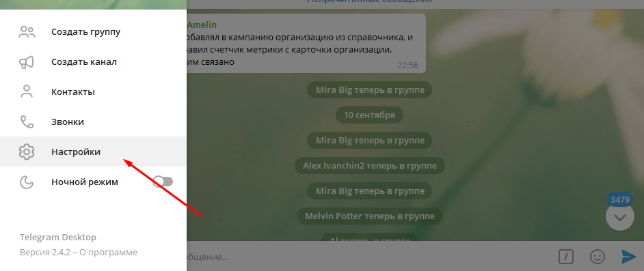Screen dimensions: 644x271
Task: Click the moon Night mode icon
Action: pos(27,182)
